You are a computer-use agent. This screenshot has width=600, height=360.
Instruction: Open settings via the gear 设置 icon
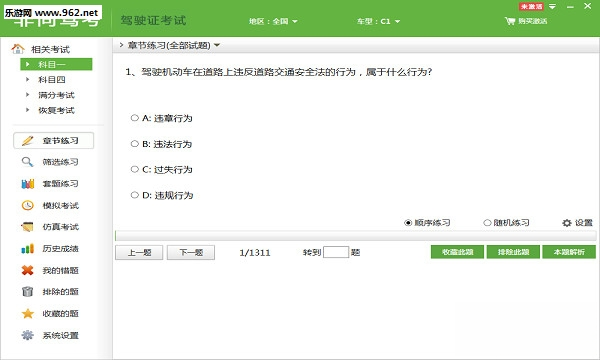point(567,223)
